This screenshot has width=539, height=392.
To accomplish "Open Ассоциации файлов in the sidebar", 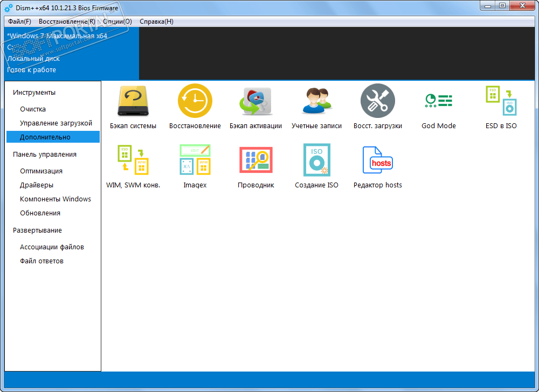I will pos(52,247).
